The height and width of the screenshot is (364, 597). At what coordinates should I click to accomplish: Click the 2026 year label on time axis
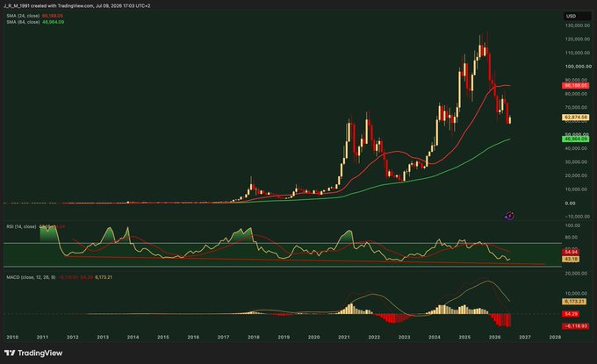click(x=494, y=337)
